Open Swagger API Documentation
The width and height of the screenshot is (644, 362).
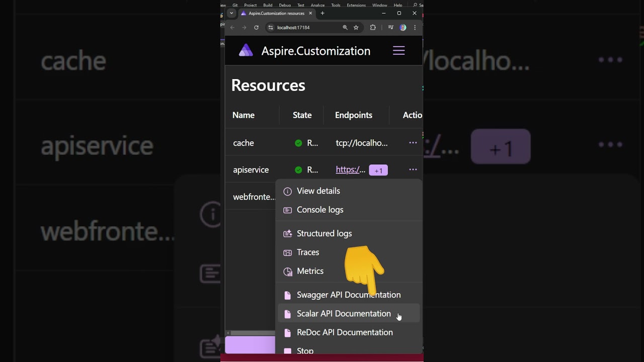[x=349, y=295]
